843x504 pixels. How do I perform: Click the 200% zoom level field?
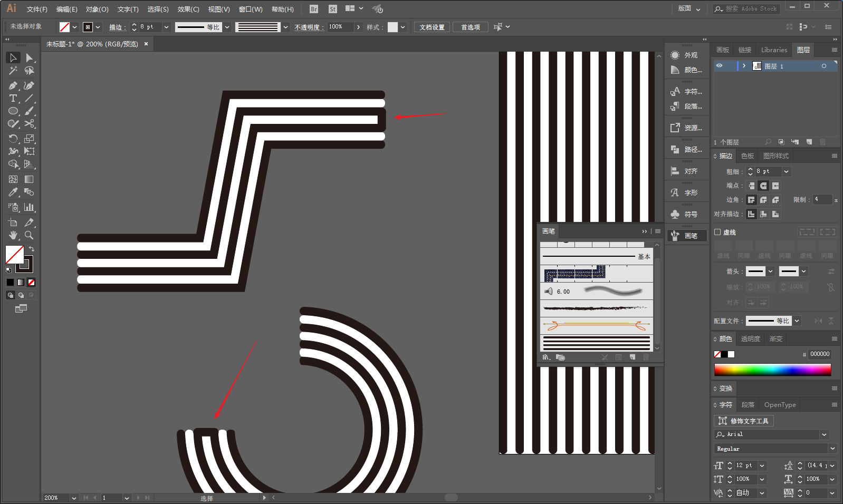pos(56,498)
